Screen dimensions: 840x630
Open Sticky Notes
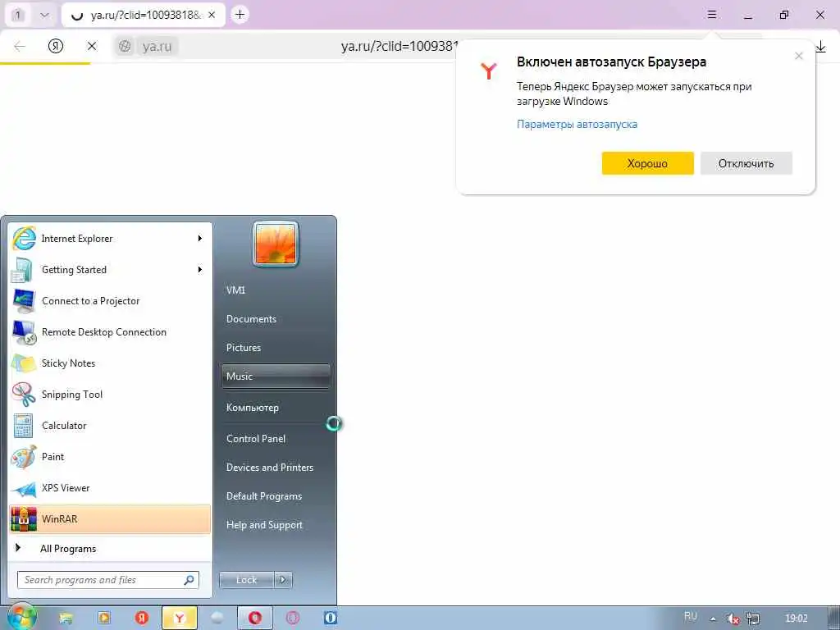pos(110,363)
